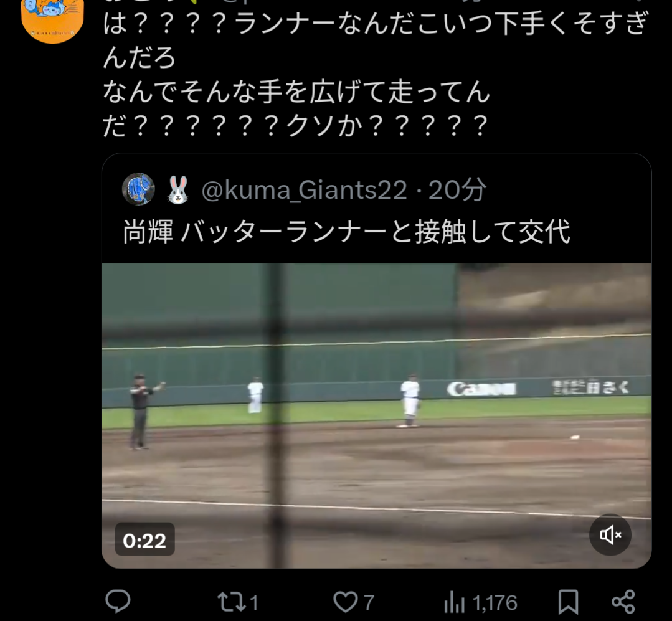Click the 0:22 video duration badge
672x621 pixels.
point(145,540)
